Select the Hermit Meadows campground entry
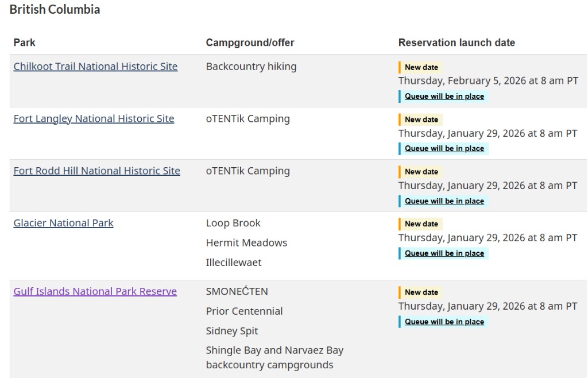Viewport: 588px width, 378px height. click(246, 243)
